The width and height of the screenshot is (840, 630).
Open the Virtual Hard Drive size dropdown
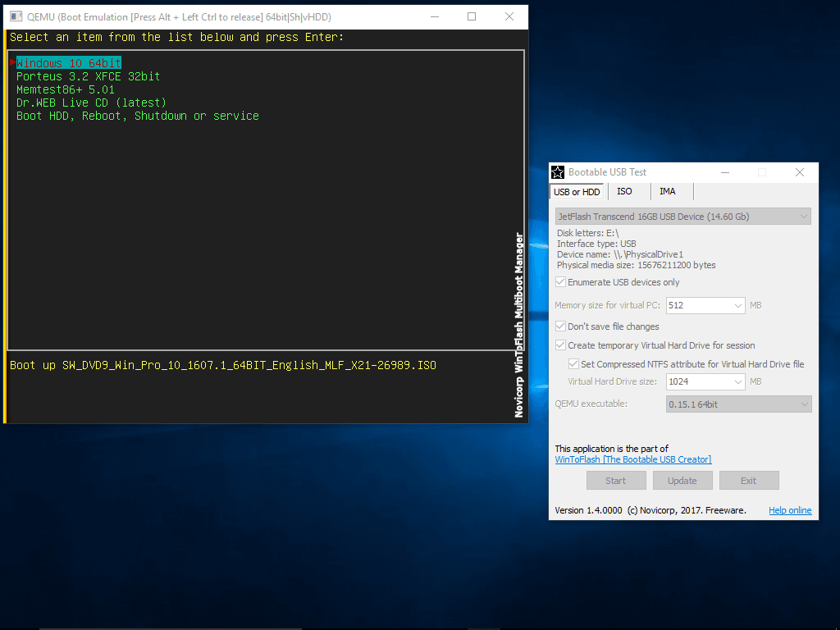click(705, 381)
